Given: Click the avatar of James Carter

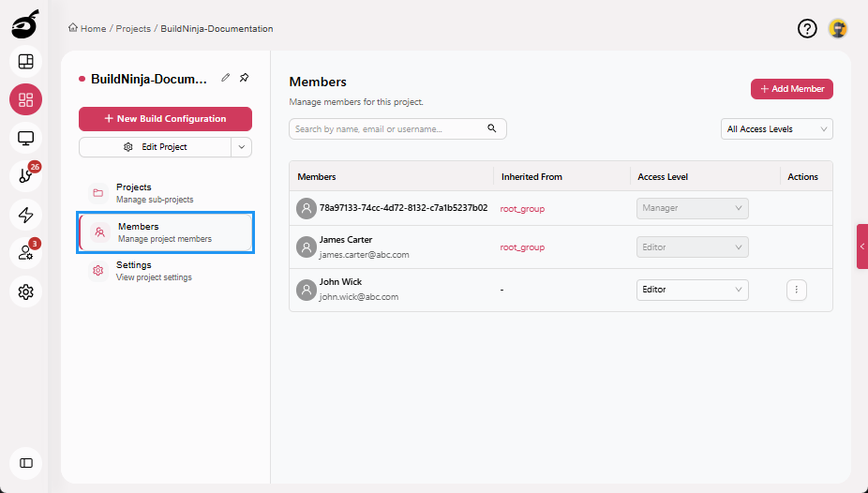Looking at the screenshot, I should coord(307,246).
